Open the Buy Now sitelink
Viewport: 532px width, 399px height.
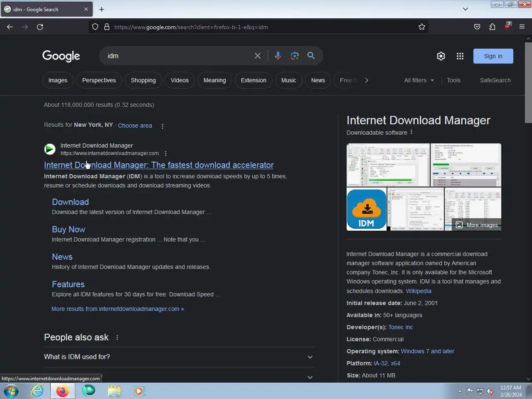[x=69, y=229]
